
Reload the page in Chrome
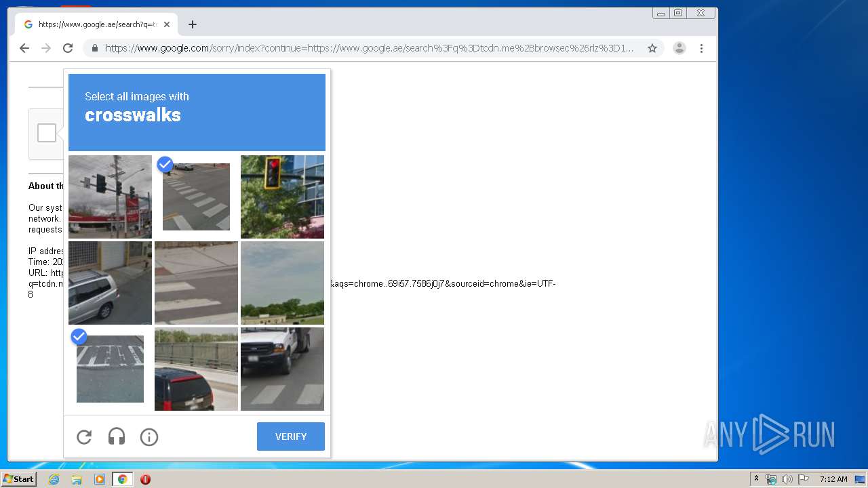[68, 48]
